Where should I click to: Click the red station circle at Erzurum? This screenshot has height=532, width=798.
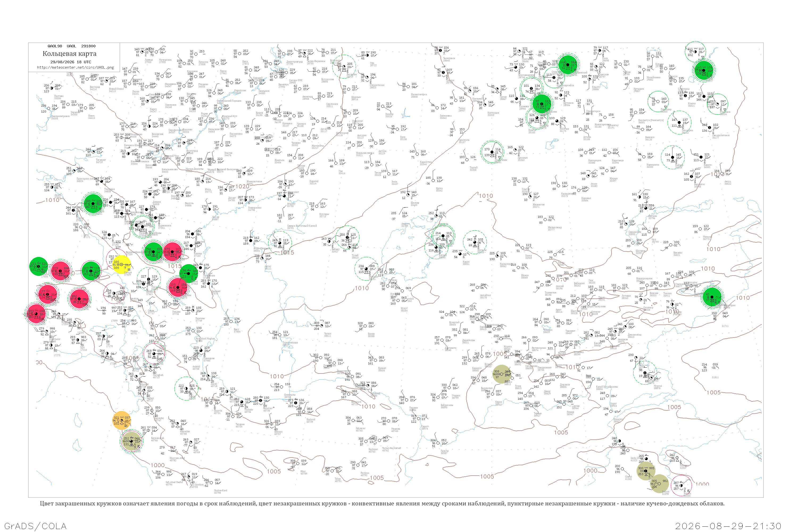pyautogui.click(x=79, y=298)
